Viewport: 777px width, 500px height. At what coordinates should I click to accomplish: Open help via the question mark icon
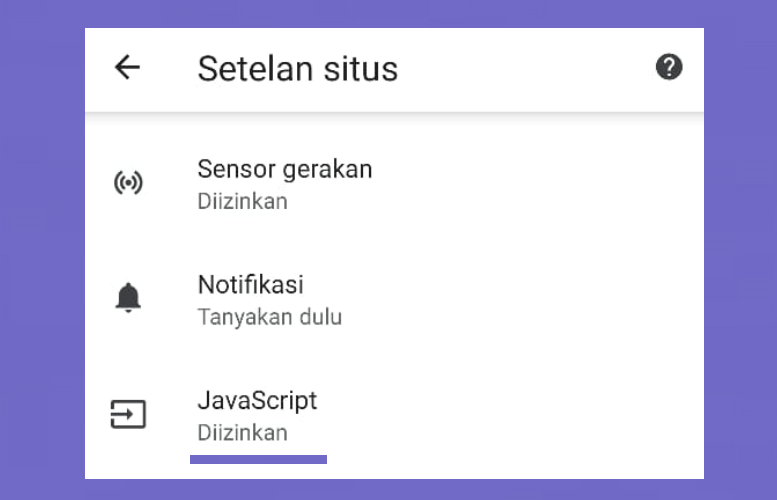tap(669, 66)
